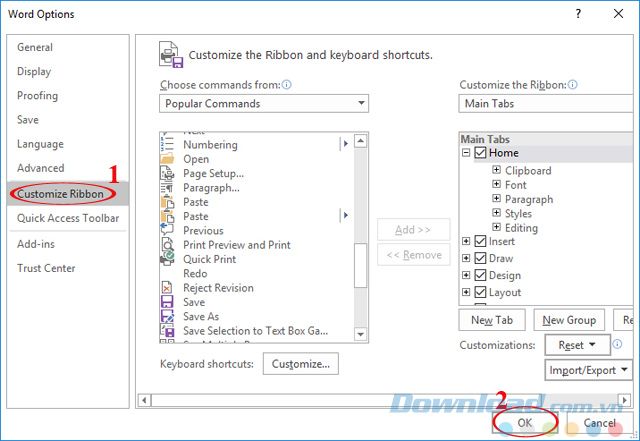640x441 pixels.
Task: Click the << Remove button
Action: [413, 255]
